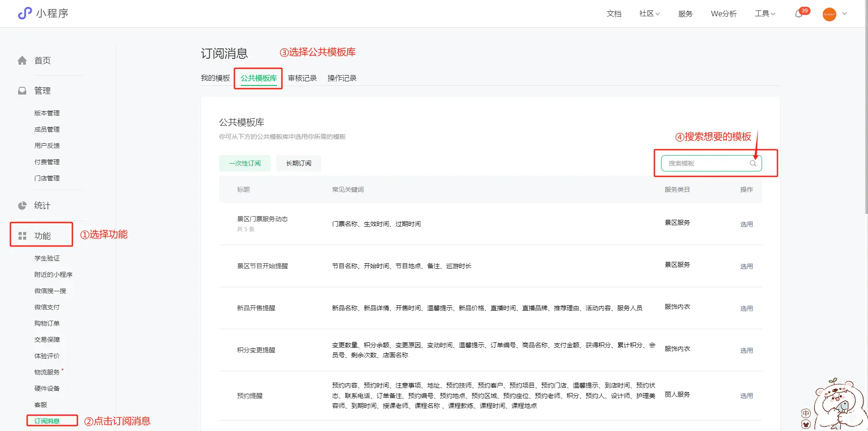Click 选用 for 景区门票服务动态 template

point(746,224)
